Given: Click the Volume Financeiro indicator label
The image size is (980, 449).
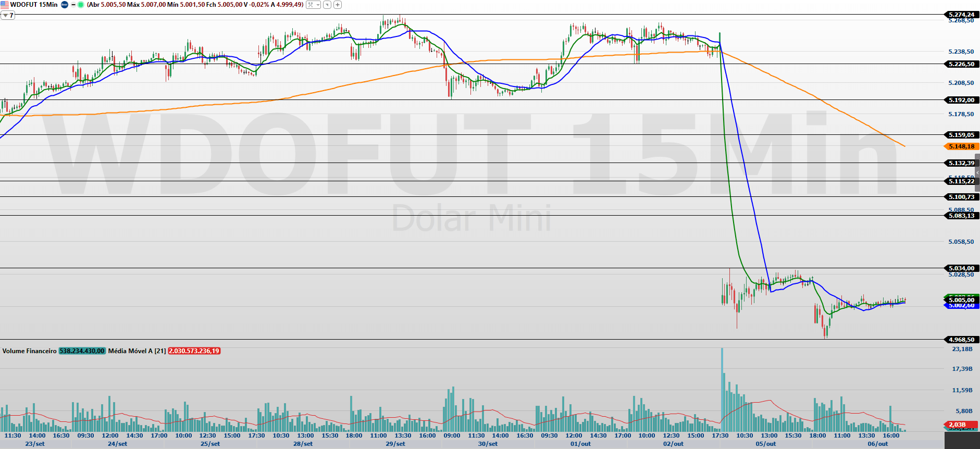Looking at the screenshot, I should 29,351.
